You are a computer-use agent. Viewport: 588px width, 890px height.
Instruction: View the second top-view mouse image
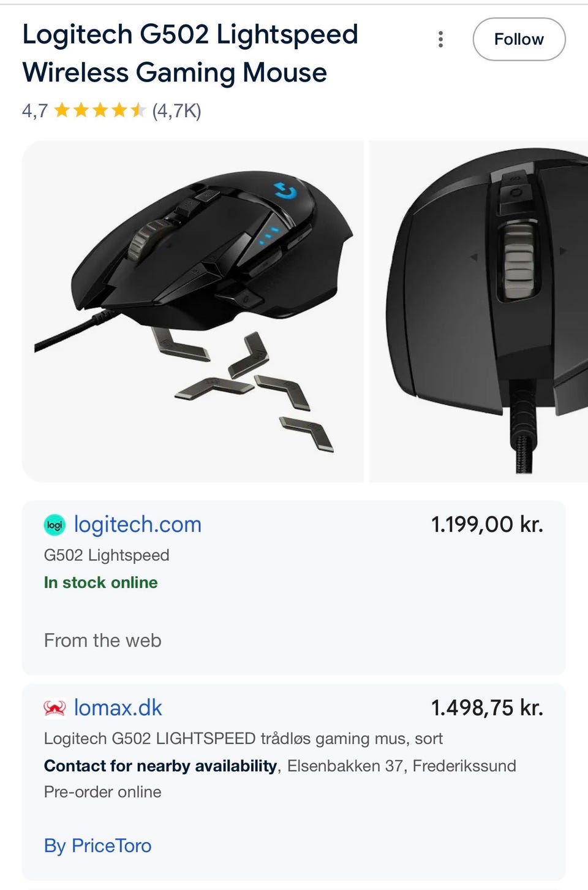(x=478, y=311)
